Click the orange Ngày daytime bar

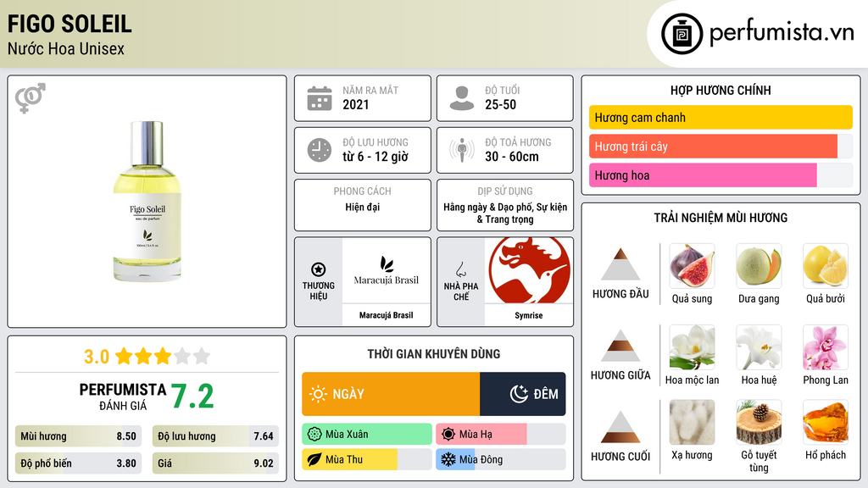click(x=391, y=394)
